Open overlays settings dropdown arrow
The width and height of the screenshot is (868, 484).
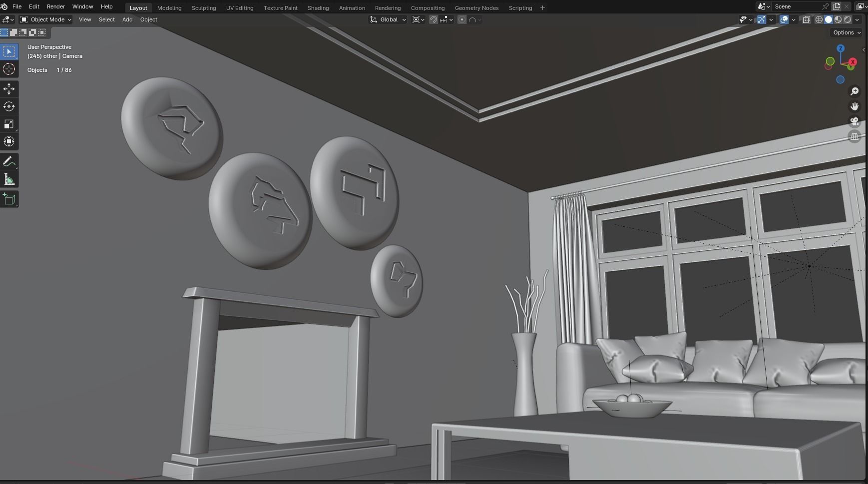click(x=794, y=19)
